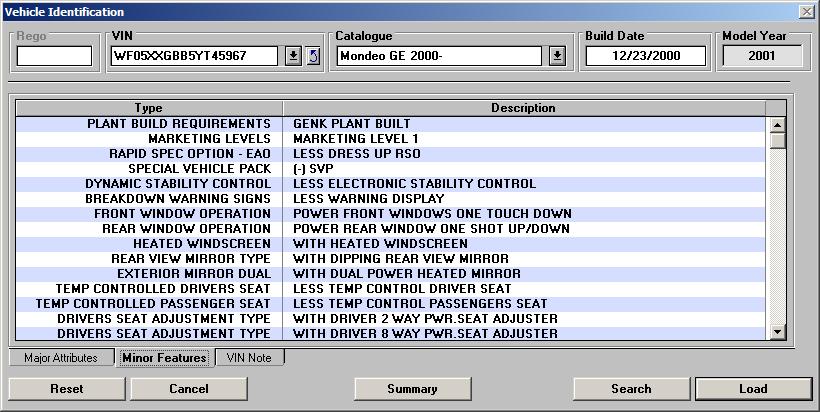Image resolution: width=820 pixels, height=412 pixels.
Task: Select the MARKETING LEVELS row
Action: 390,139
